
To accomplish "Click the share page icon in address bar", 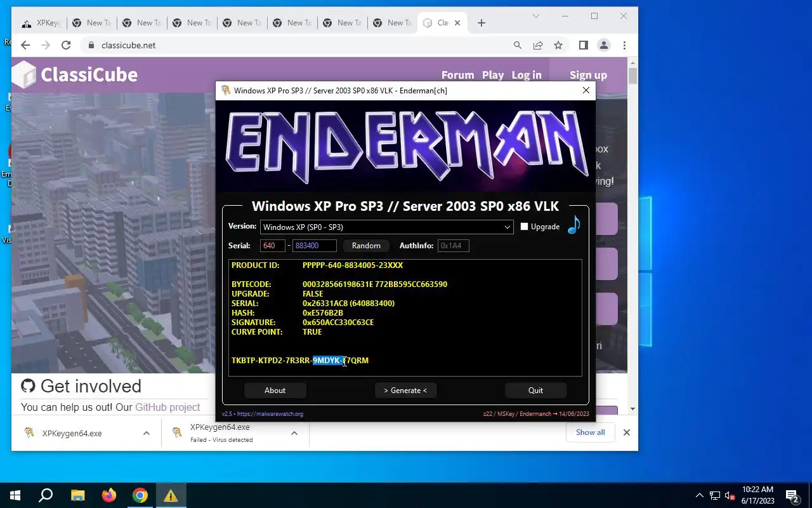I will tap(538, 45).
